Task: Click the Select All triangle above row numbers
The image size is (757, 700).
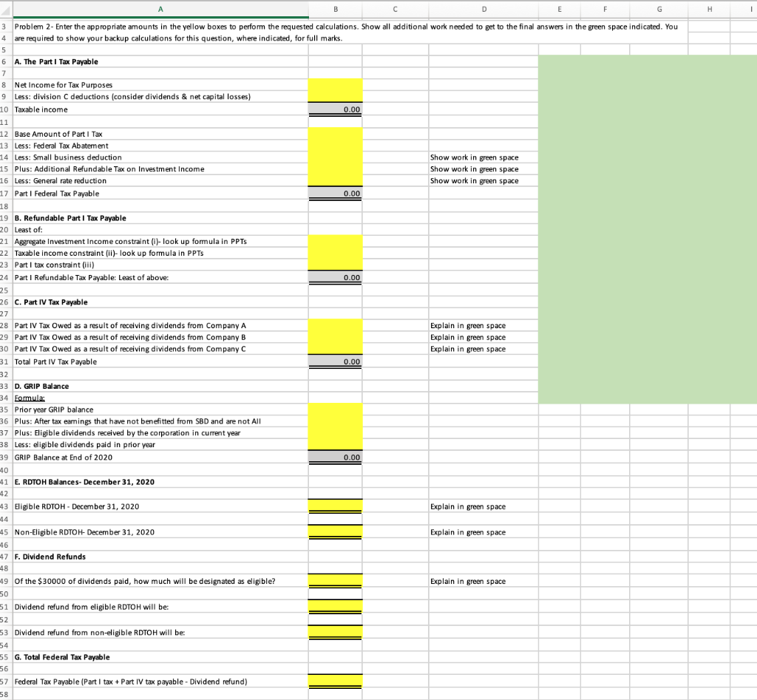Action: (x=5, y=8)
